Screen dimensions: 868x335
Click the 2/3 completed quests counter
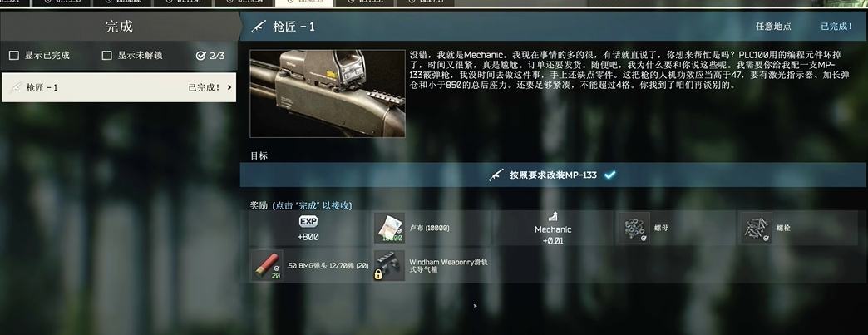click(210, 56)
